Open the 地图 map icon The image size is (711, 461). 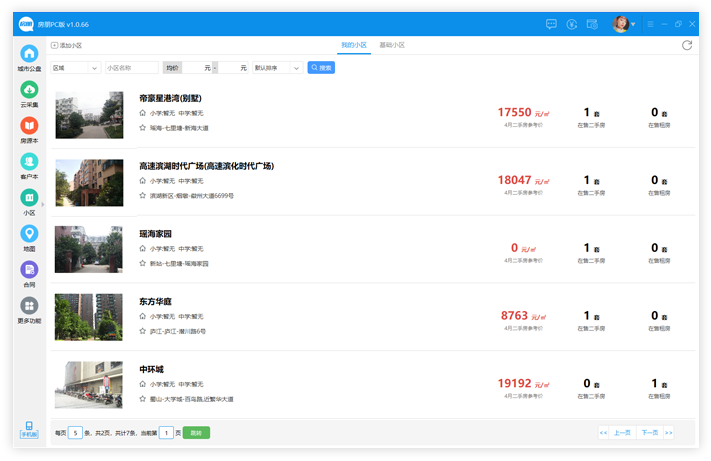point(29,234)
